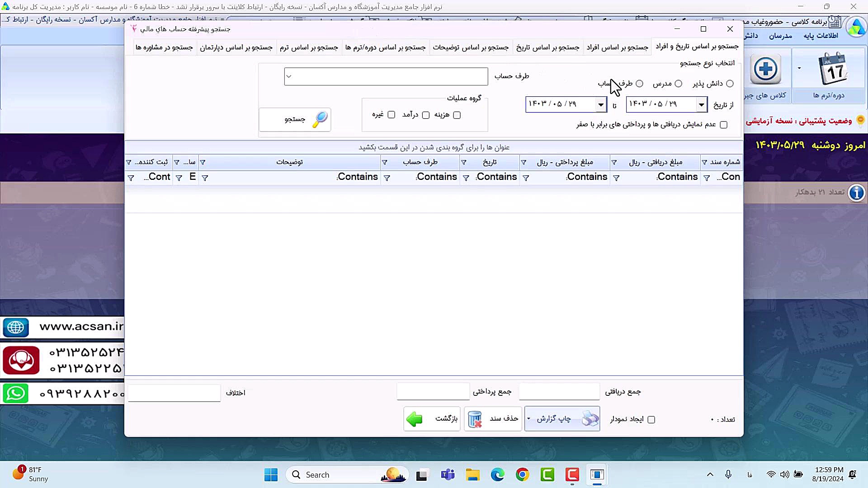Open tab جستجو بر اساس افراد

pyautogui.click(x=617, y=47)
